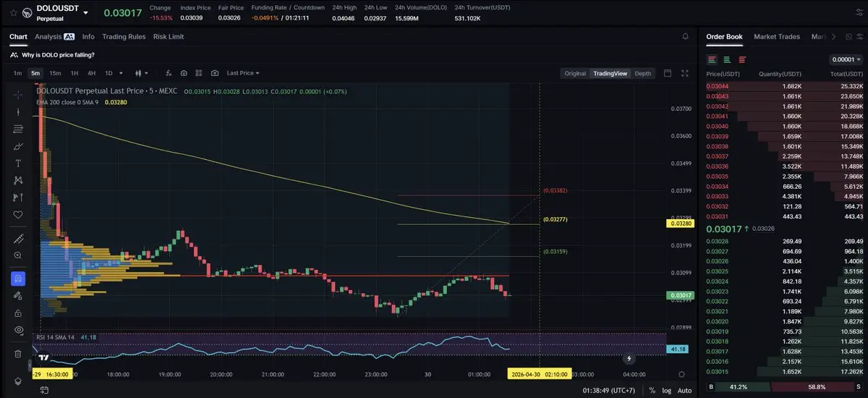868x398 pixels.
Task: Select the crosshair cursor tool
Action: coord(18,95)
